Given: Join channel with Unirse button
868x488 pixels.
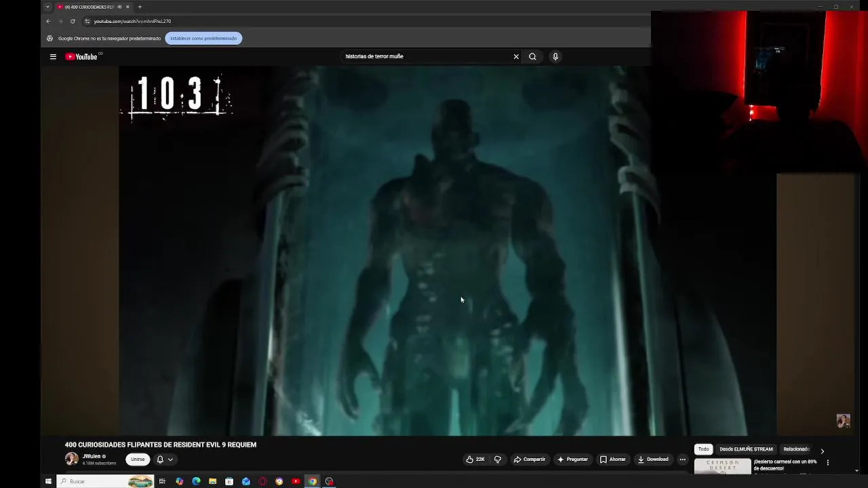Looking at the screenshot, I should click(138, 460).
